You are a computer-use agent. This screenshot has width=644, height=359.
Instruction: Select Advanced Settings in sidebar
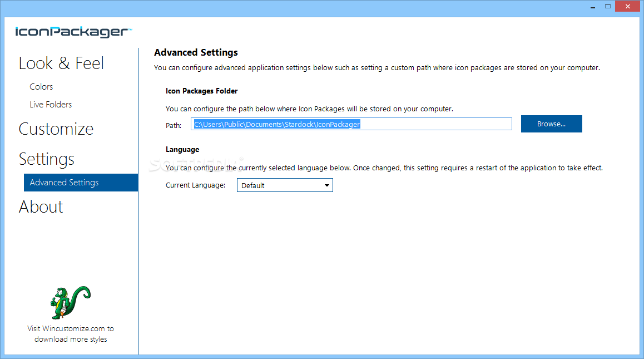[x=81, y=183]
